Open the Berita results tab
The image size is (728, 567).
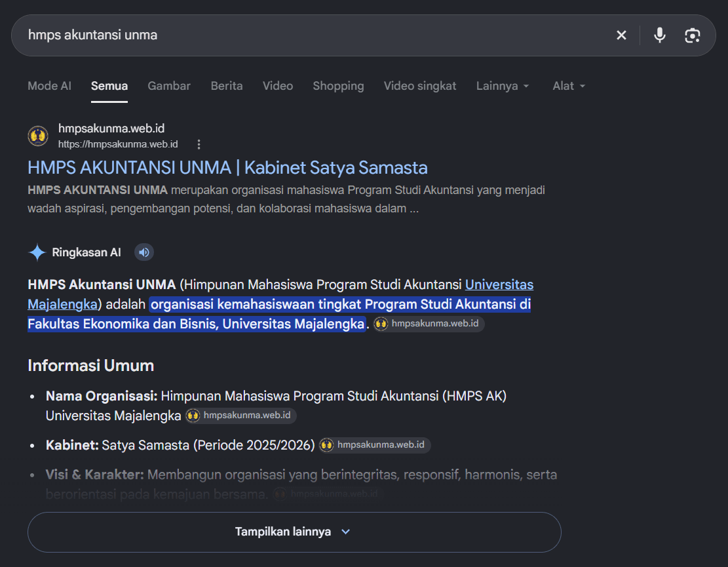(227, 86)
